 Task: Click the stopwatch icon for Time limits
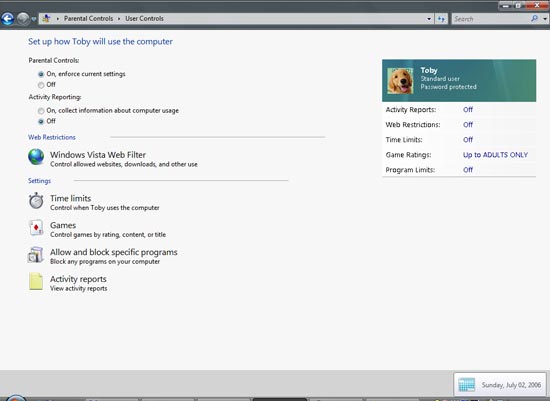tap(36, 201)
